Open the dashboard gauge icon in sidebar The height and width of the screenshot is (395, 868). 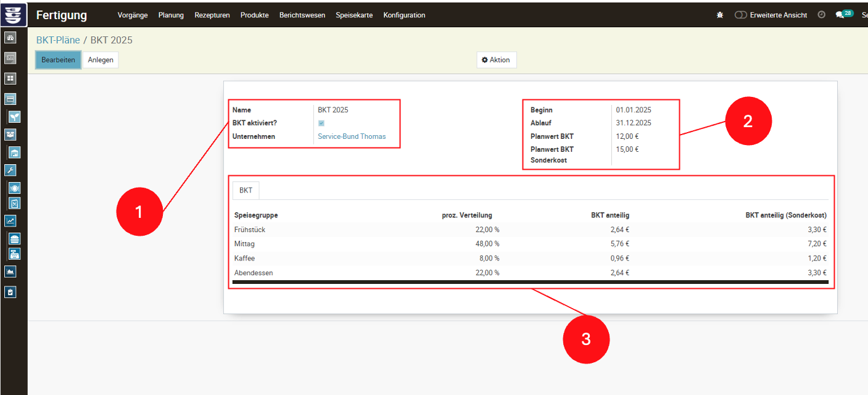point(10,38)
